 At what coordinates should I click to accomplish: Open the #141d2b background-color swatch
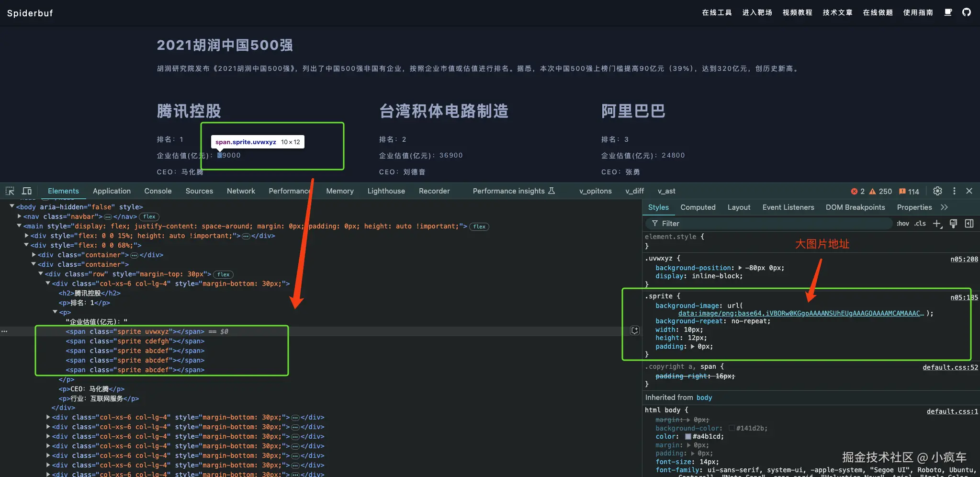click(731, 429)
